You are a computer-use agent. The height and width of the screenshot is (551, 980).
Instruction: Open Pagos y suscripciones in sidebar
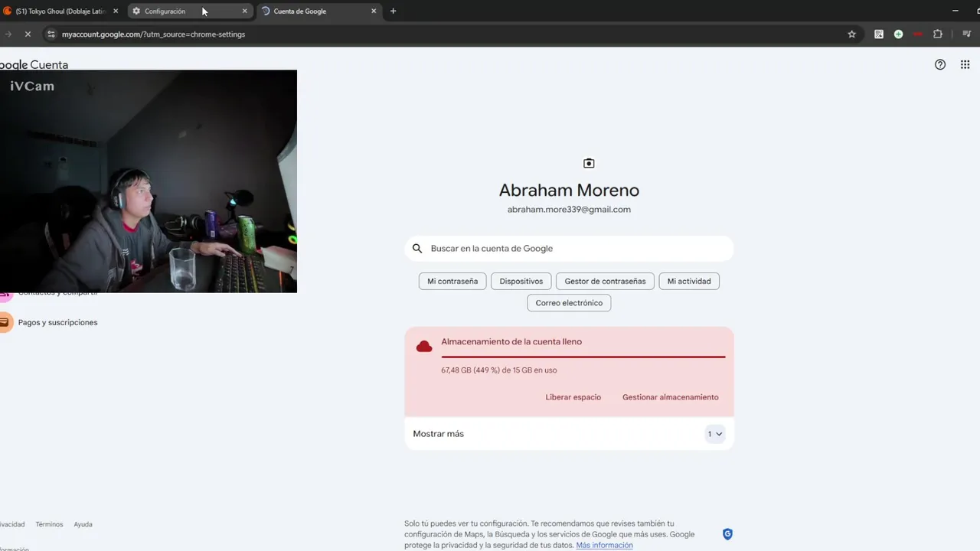(57, 322)
